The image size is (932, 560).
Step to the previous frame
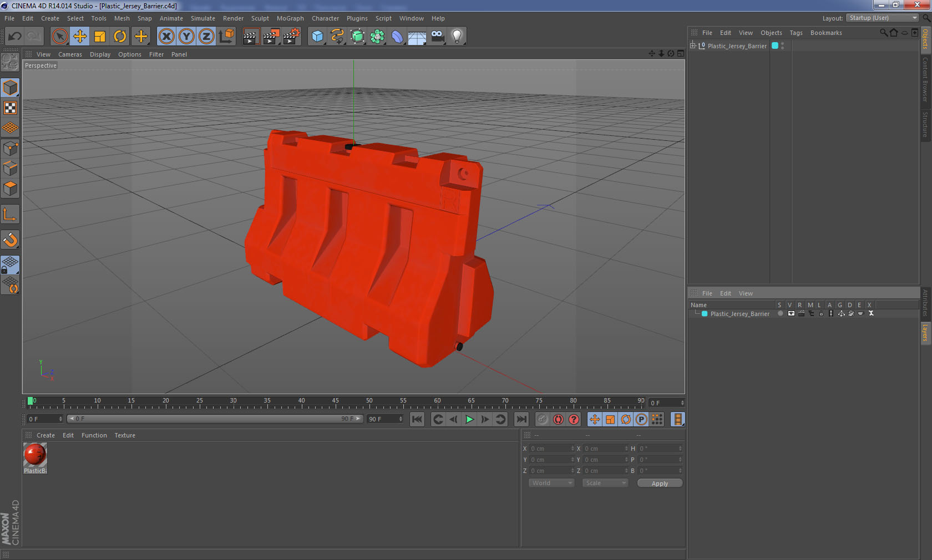click(454, 419)
